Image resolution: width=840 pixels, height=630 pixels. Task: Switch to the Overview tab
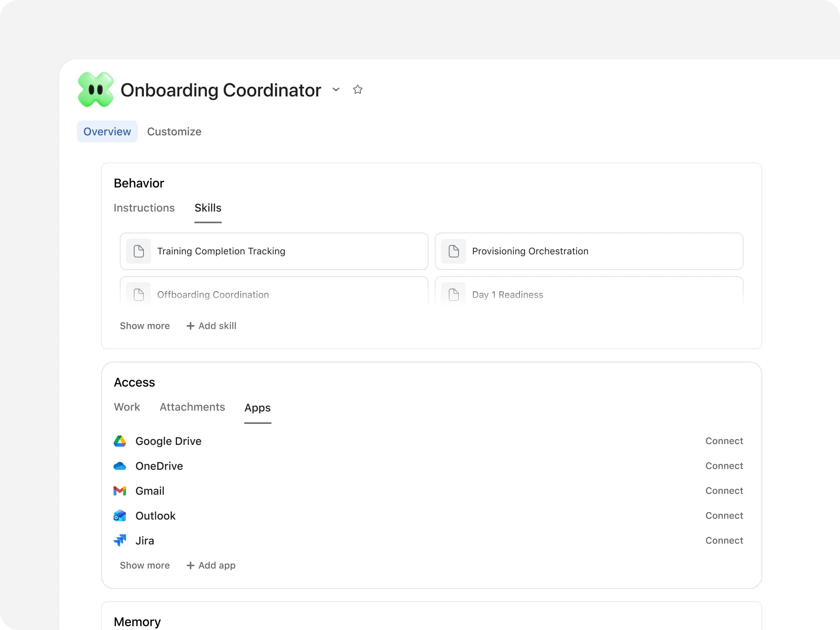[x=107, y=131]
